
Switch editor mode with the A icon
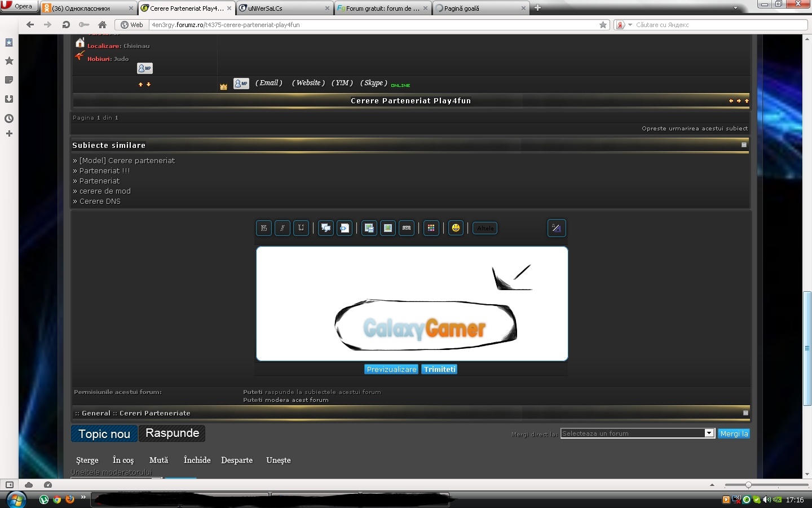[x=557, y=228]
